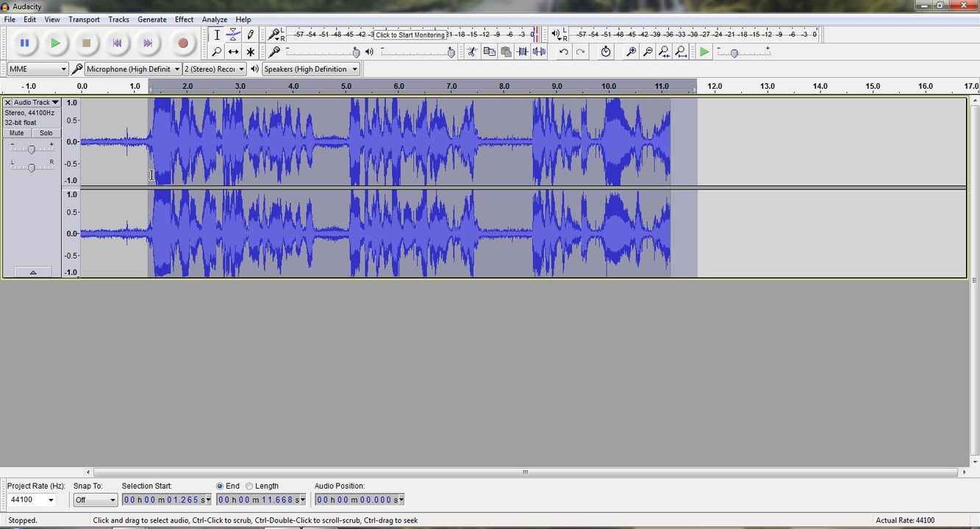The width and height of the screenshot is (980, 529).
Task: Open the Transport menu
Action: click(x=85, y=19)
